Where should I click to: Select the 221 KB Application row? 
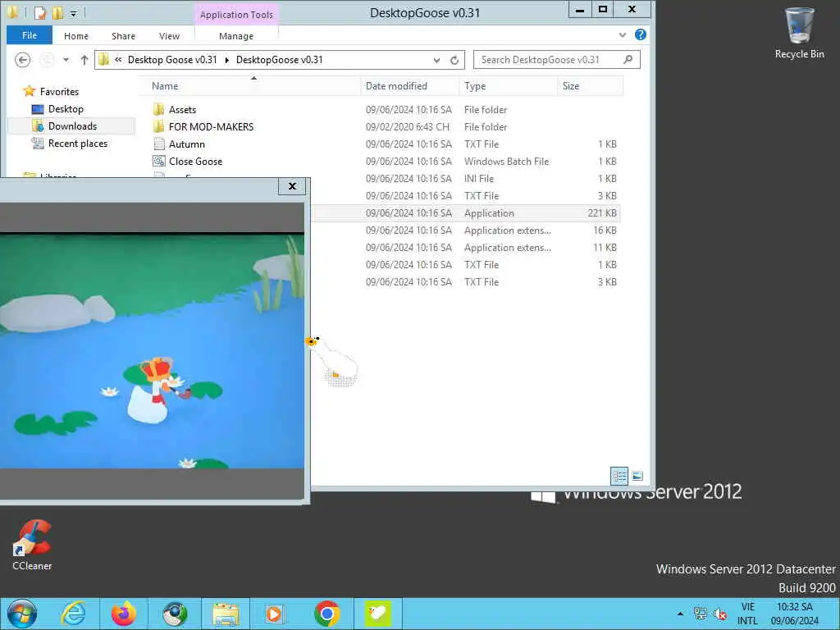coord(465,212)
